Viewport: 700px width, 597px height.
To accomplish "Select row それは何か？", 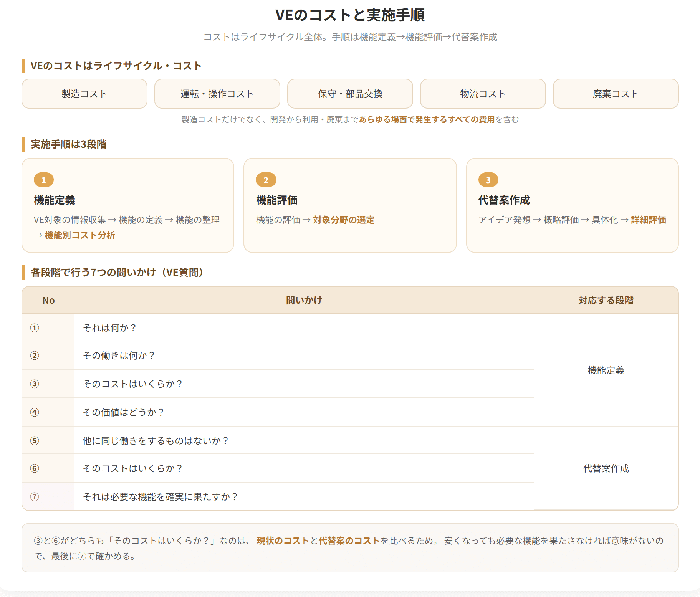I will point(278,327).
